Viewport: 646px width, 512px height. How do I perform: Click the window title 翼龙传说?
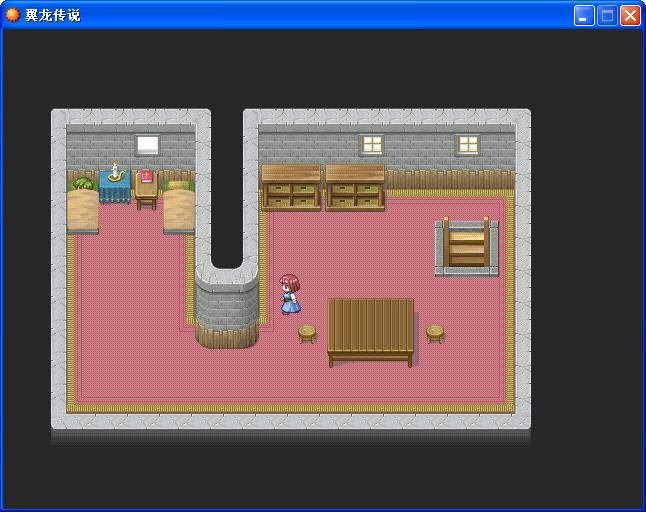pos(53,15)
